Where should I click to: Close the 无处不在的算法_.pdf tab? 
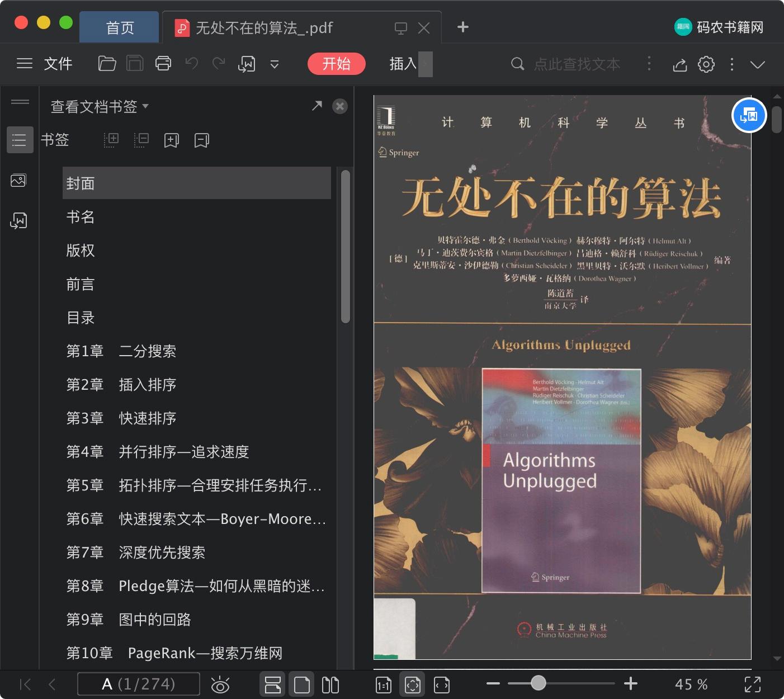424,27
